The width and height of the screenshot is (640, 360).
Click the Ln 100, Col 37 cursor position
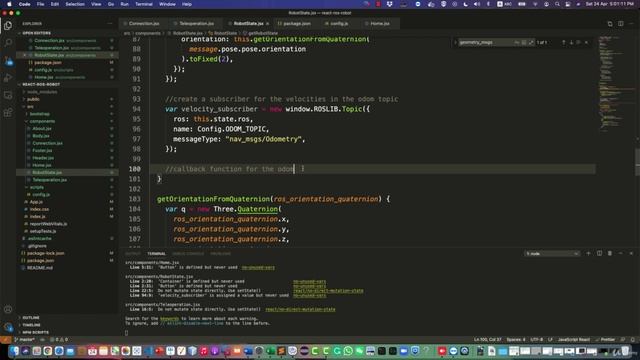(x=488, y=340)
